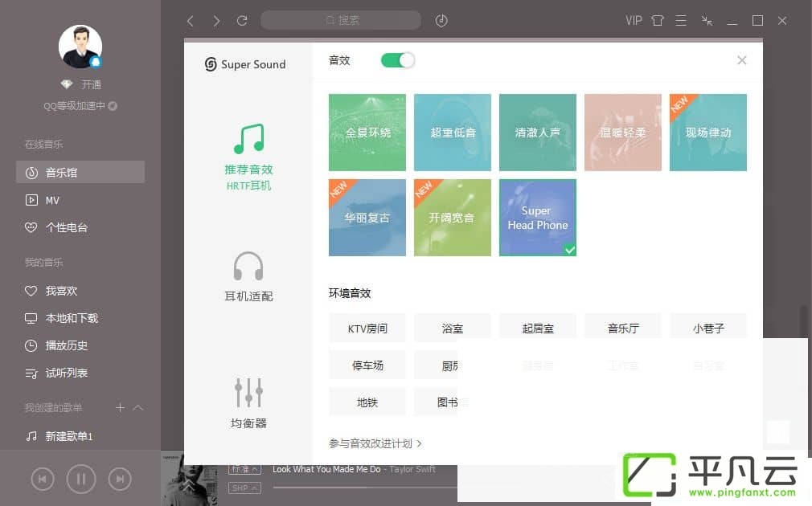Click QQ等级加速中 status text
Screen dimensions: 812x506
point(74,106)
